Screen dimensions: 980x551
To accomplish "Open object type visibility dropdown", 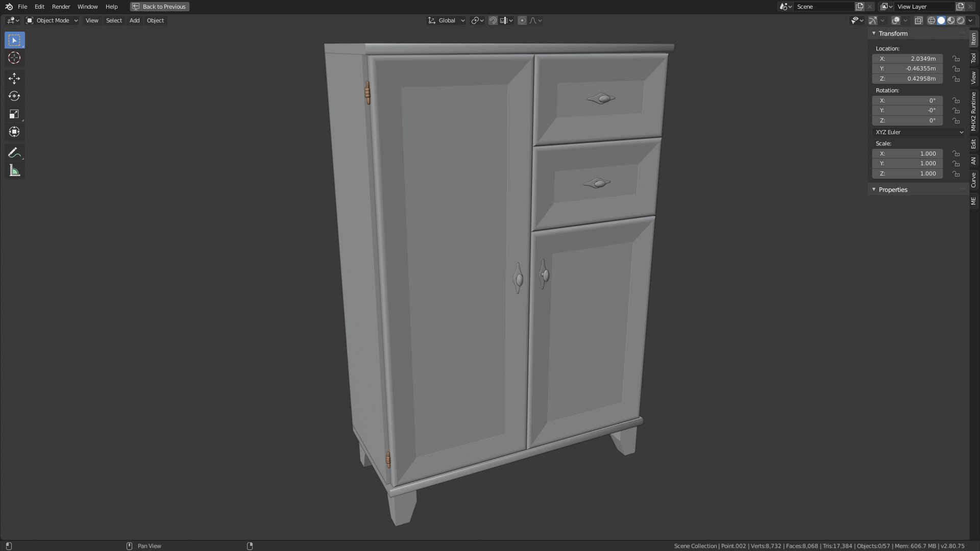I will click(857, 20).
